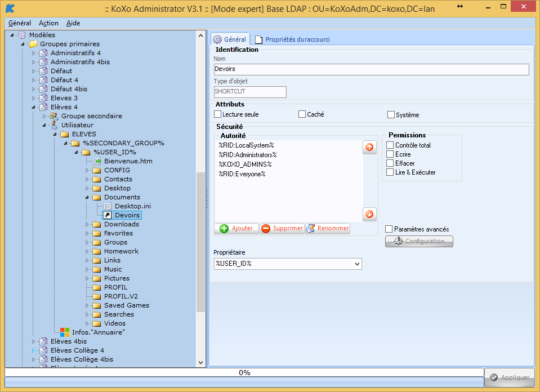Enable the Contrôle total permission
The height and width of the screenshot is (392, 540).
tap(390, 145)
